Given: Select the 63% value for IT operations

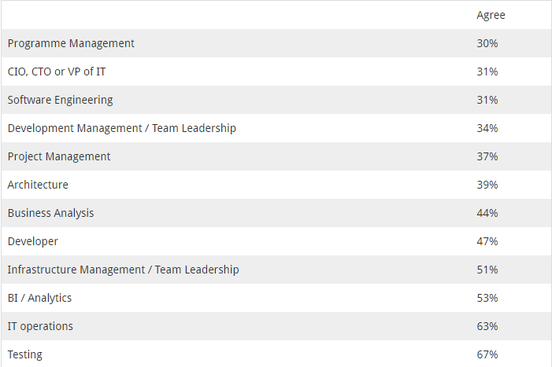Looking at the screenshot, I should point(487,326).
